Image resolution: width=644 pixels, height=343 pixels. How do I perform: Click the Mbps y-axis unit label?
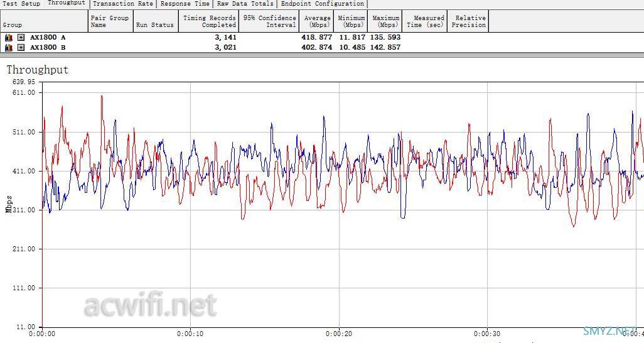[x=9, y=204]
